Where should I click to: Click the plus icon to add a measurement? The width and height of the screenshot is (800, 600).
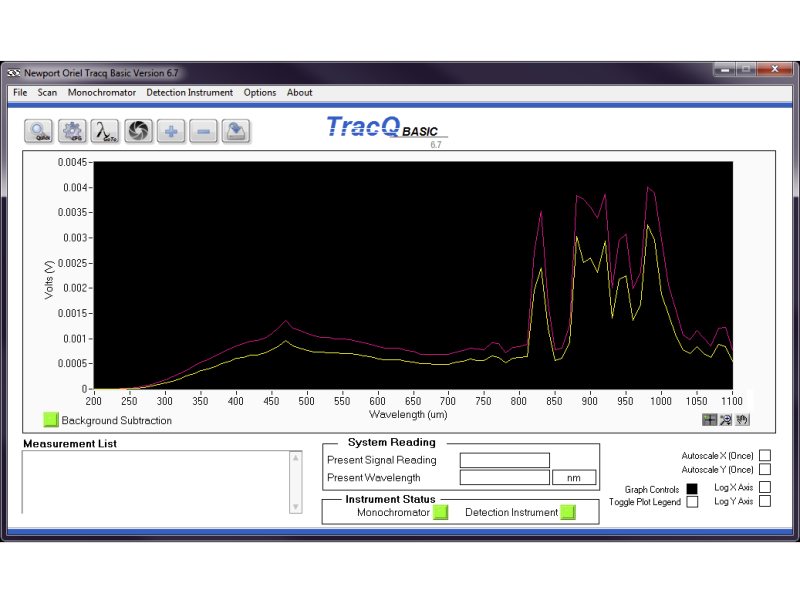coord(170,131)
